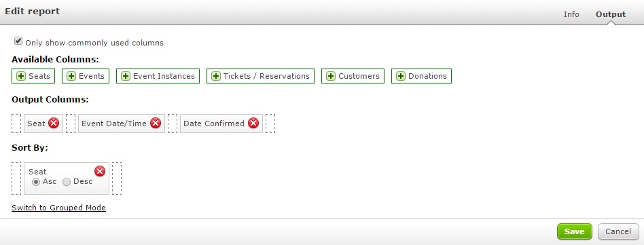
Task: Remove Event Date/Time output column
Action: click(x=156, y=123)
